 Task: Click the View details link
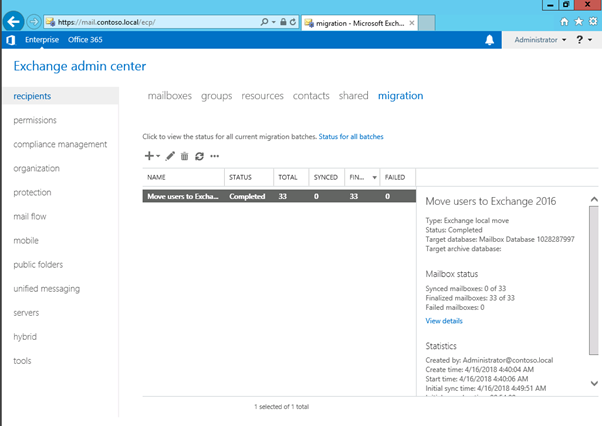click(444, 321)
